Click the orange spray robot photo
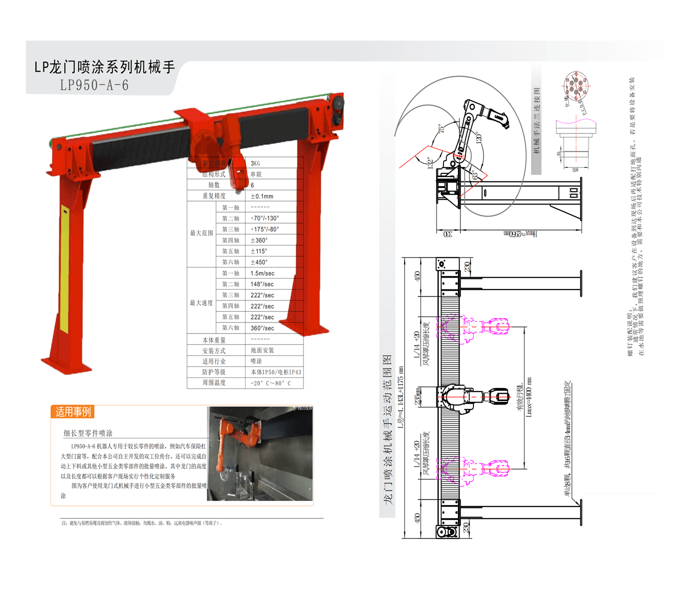Image resolution: width=700 pixels, height=600 pixels. pyautogui.click(x=260, y=453)
